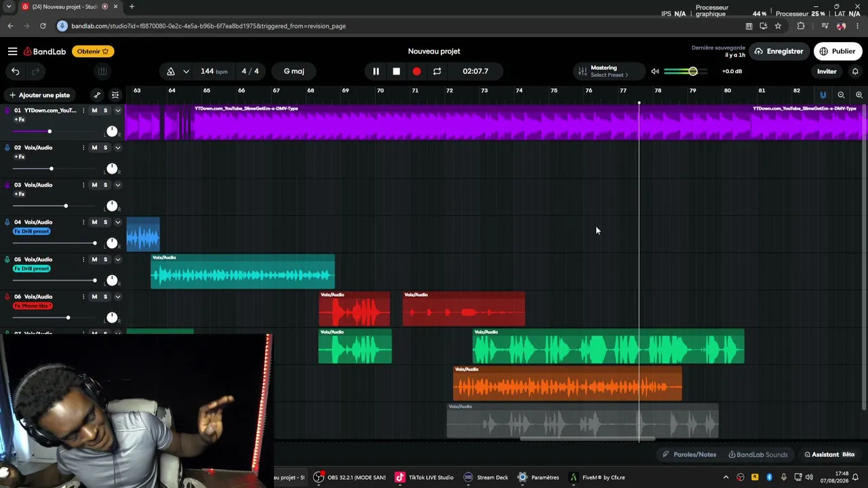Screen dimensions: 868x488
Task: Stop playback
Action: point(396,71)
